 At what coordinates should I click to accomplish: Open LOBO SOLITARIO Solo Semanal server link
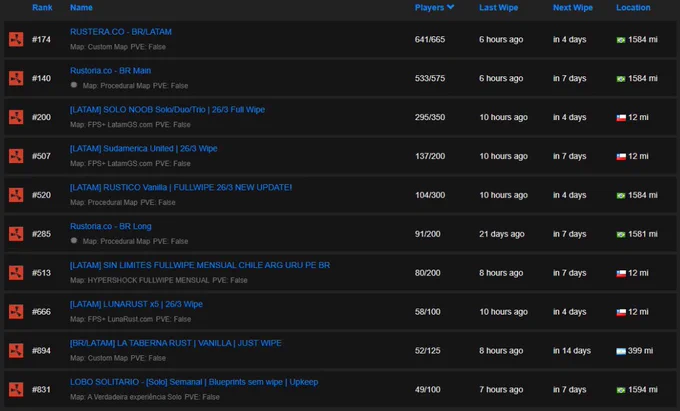[x=194, y=382]
